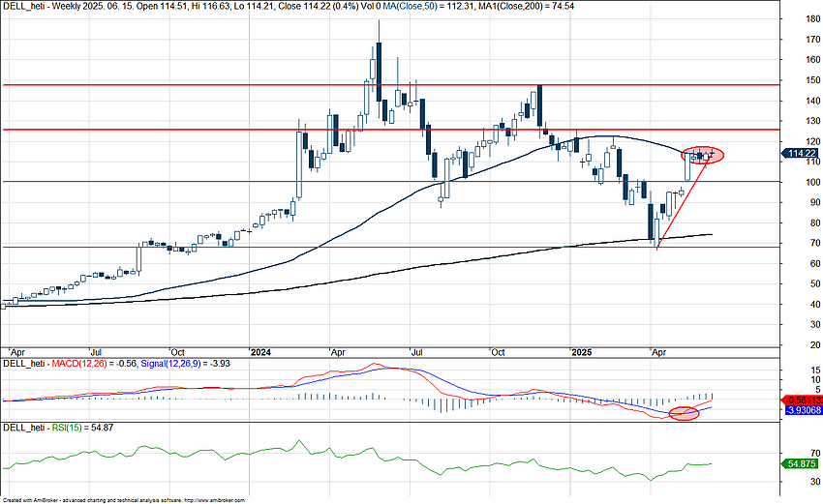Select the RSI(15) = 54.87 pane label
823x504 pixels.
tap(82, 428)
